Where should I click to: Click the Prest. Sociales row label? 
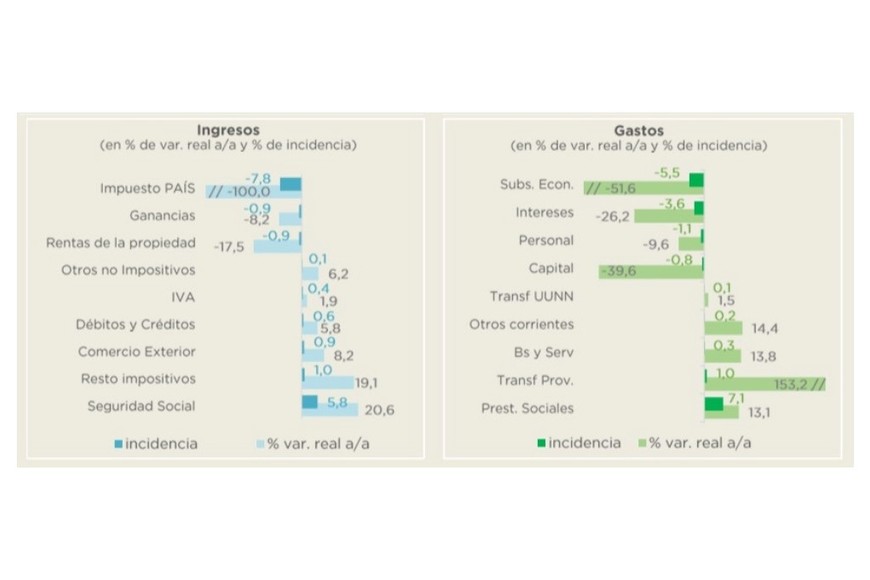pyautogui.click(x=535, y=408)
